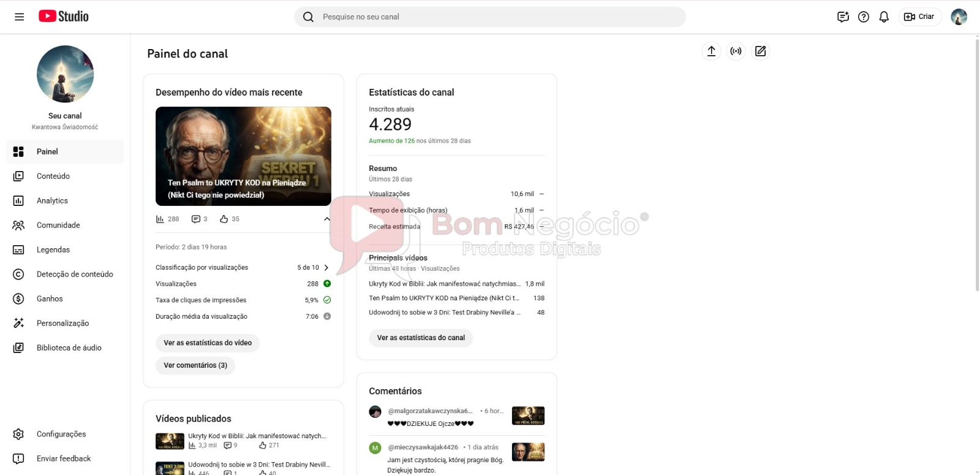Viewport: 980px width, 475px height.
Task: Open Conteúdo in the sidebar
Action: point(65,176)
